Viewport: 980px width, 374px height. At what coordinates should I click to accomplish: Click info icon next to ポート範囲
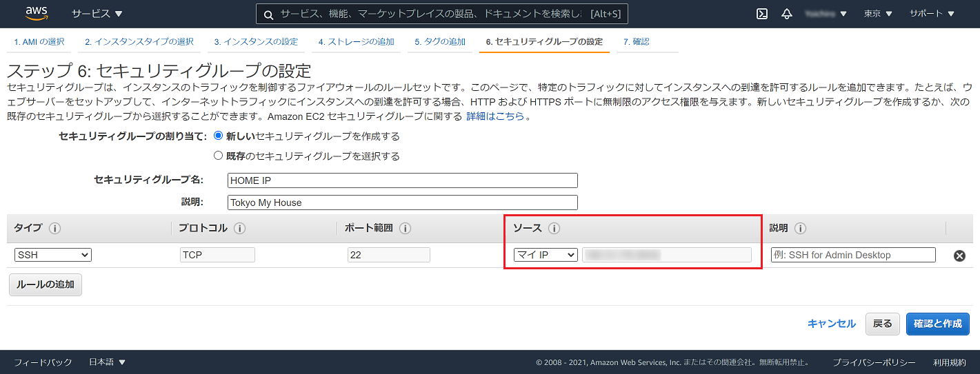405,228
